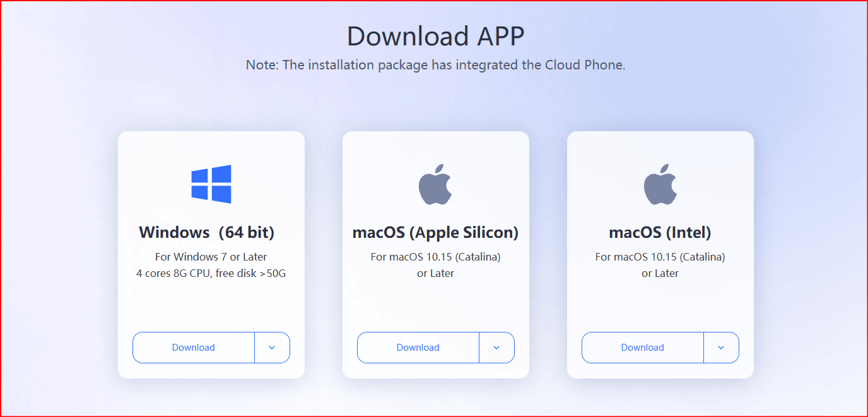Click the "Download APP" page title
Image resolution: width=868 pixels, height=417 pixels.
(435, 36)
